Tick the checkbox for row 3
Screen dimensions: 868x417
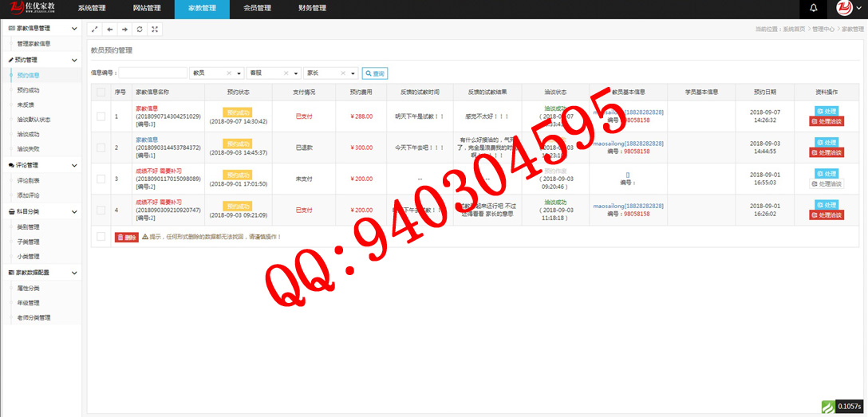click(x=101, y=179)
